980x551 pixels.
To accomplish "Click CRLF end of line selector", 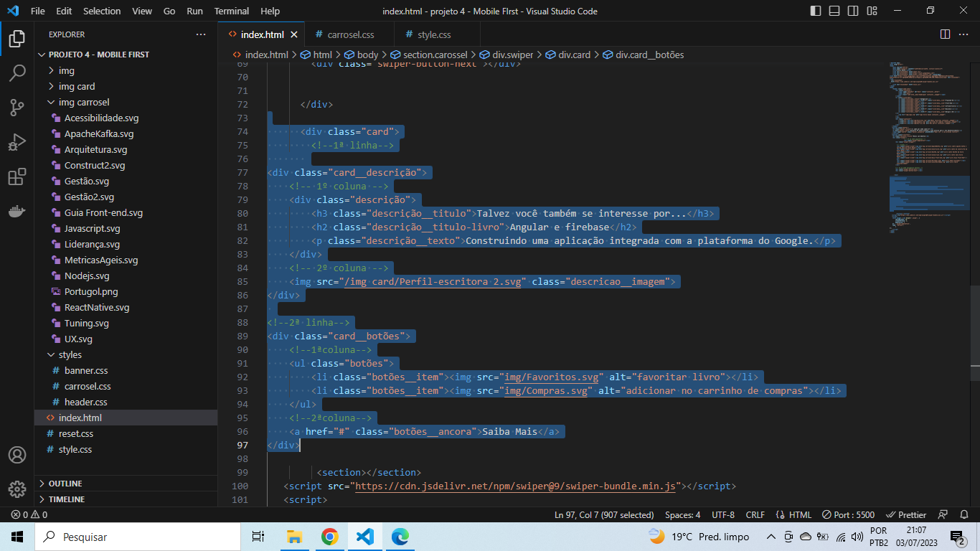I will tap(755, 514).
